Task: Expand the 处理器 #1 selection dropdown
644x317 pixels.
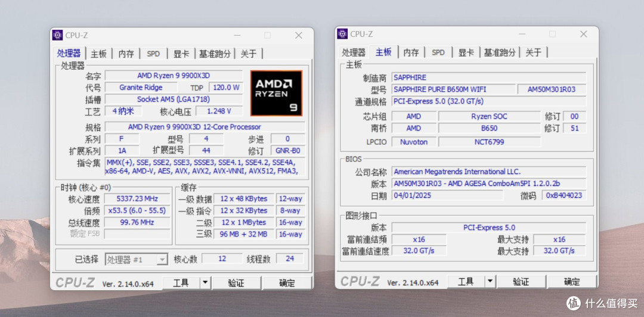Action: point(163,260)
